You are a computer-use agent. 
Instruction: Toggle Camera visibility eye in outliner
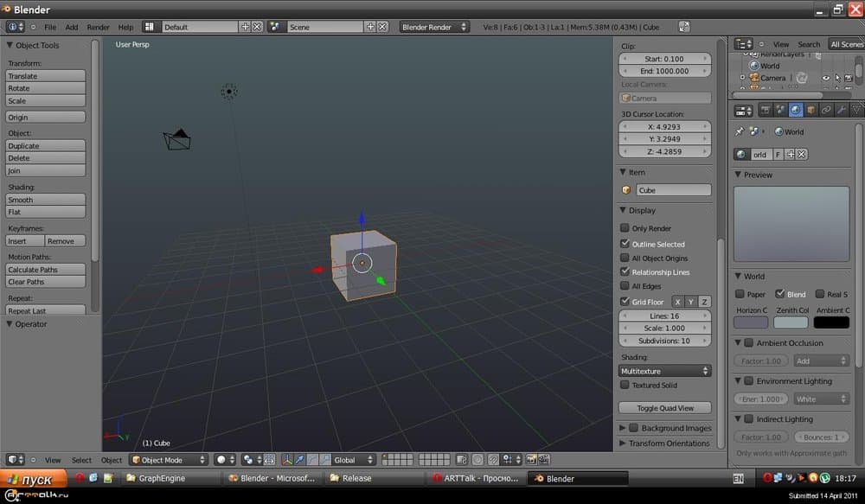pyautogui.click(x=826, y=79)
